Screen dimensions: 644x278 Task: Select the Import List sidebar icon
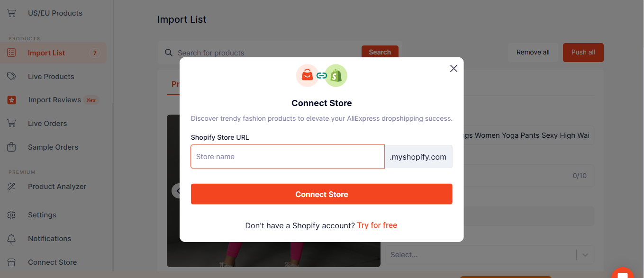pyautogui.click(x=11, y=53)
